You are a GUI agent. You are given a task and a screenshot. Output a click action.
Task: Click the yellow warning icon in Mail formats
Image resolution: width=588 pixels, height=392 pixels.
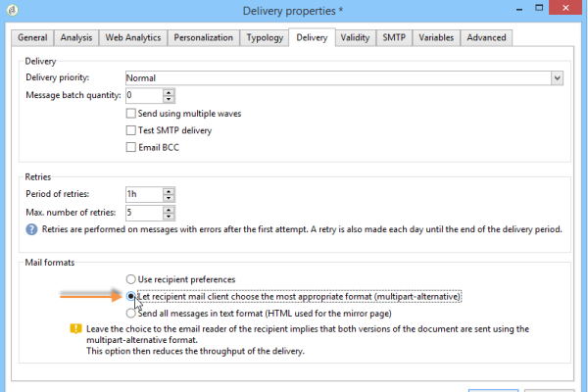pos(73,329)
